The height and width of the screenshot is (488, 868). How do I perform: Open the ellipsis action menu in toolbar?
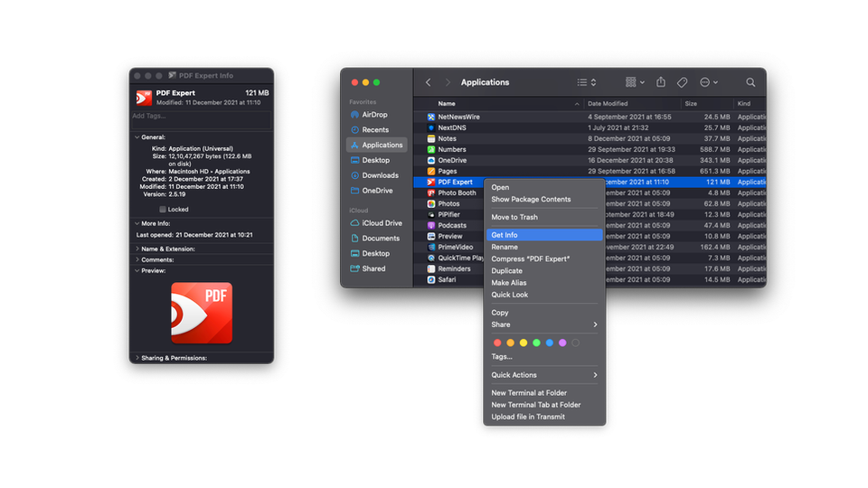[x=709, y=82]
